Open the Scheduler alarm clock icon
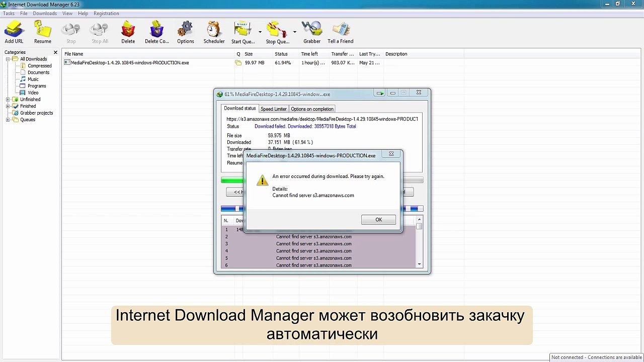The width and height of the screenshot is (644, 362). coord(214,29)
